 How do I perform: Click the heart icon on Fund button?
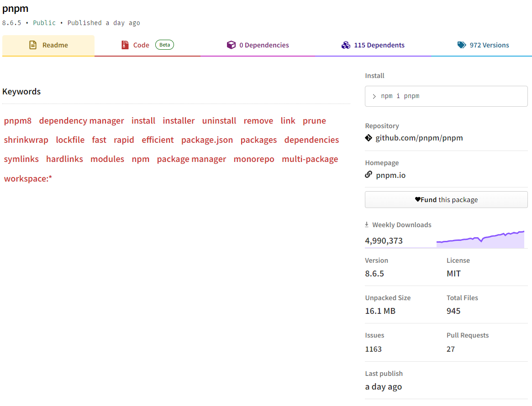[x=418, y=200]
